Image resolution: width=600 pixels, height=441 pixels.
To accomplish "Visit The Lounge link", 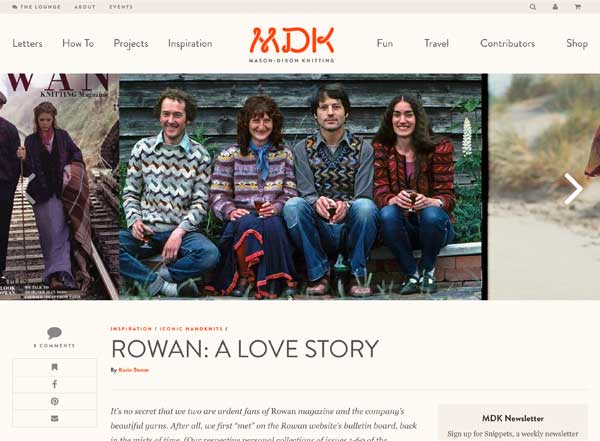I will 36,7.
